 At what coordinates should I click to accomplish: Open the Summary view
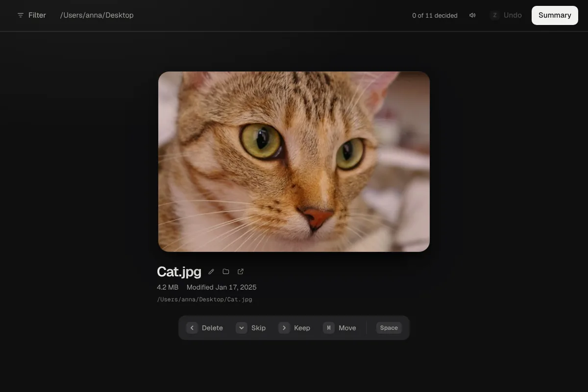pyautogui.click(x=555, y=15)
